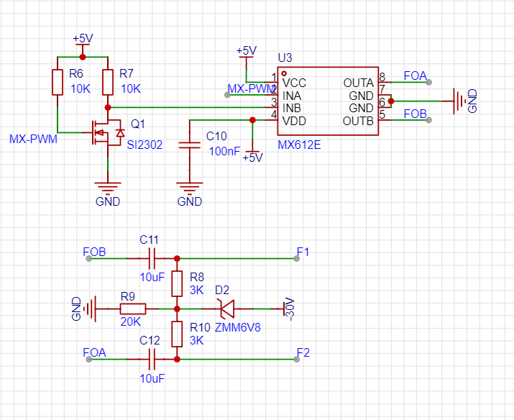Select resistor R6 10K symbol
The height and width of the screenshot is (420, 514).
tap(58, 82)
